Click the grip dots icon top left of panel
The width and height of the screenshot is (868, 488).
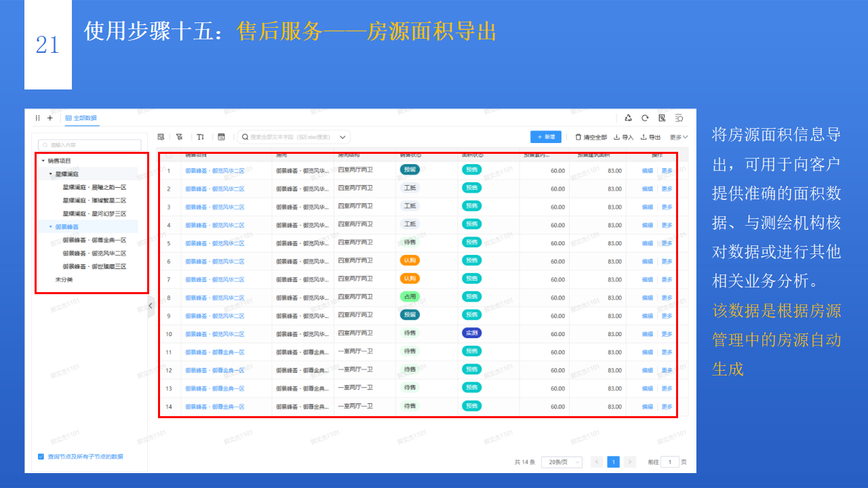pyautogui.click(x=37, y=118)
